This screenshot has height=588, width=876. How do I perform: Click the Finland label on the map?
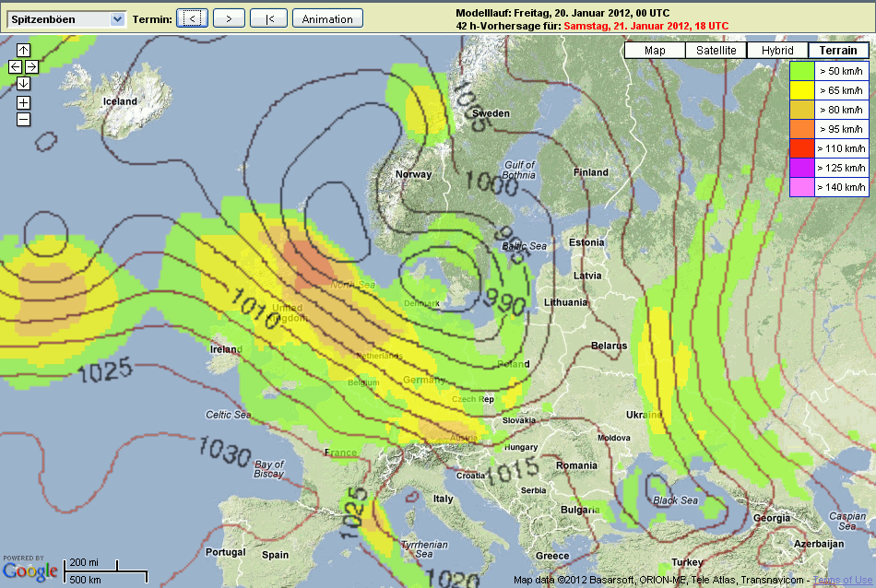point(591,172)
